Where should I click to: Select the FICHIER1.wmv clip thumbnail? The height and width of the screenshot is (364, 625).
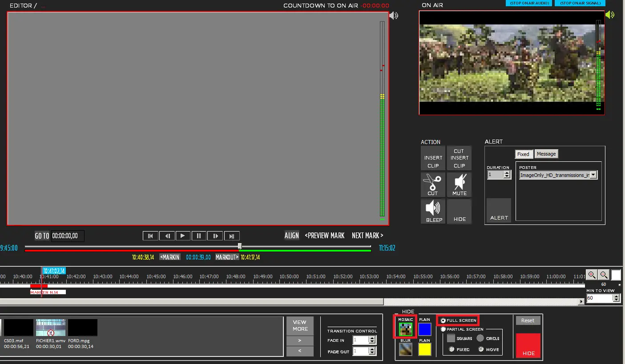pyautogui.click(x=51, y=328)
